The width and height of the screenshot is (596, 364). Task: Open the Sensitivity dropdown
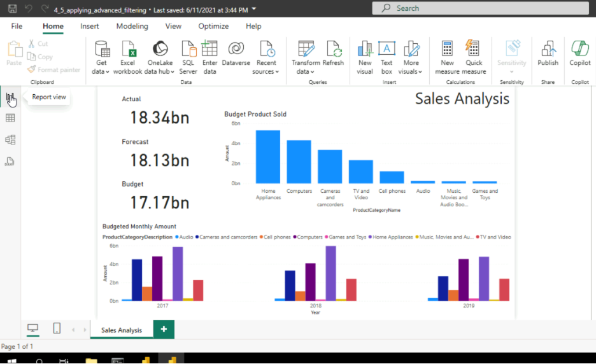pyautogui.click(x=511, y=57)
